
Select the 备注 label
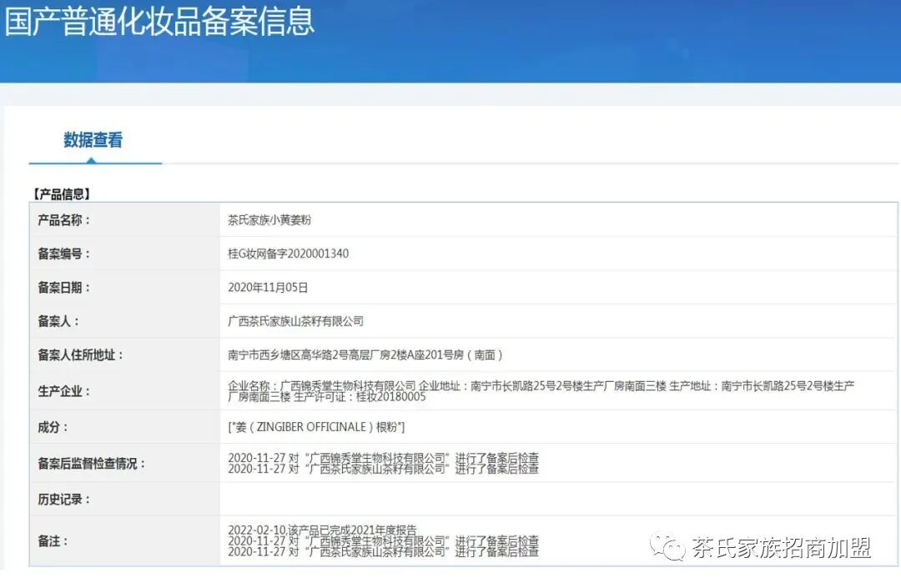click(x=53, y=541)
